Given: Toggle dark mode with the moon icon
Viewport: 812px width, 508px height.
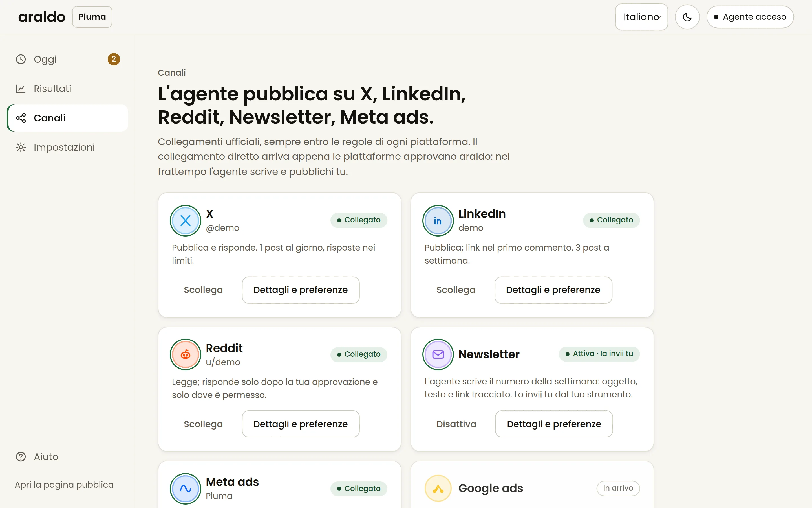Looking at the screenshot, I should (687, 17).
